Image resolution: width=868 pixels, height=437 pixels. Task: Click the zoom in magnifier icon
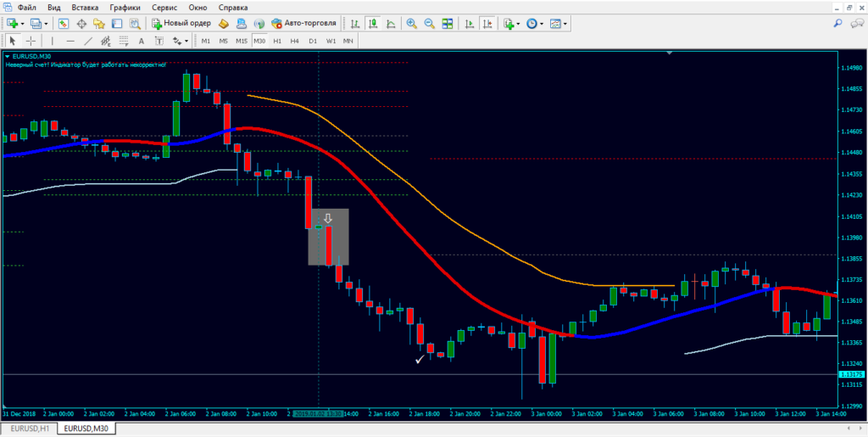tap(411, 23)
